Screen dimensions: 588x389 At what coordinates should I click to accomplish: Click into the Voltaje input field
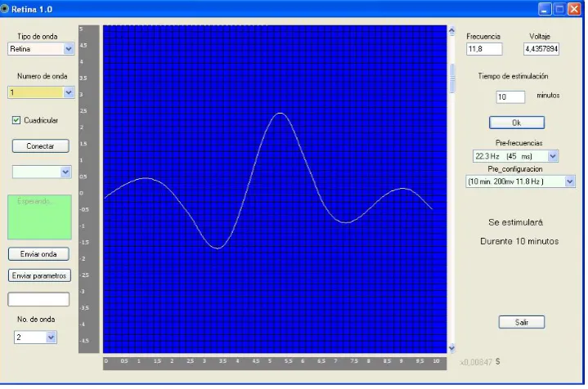[x=541, y=49]
